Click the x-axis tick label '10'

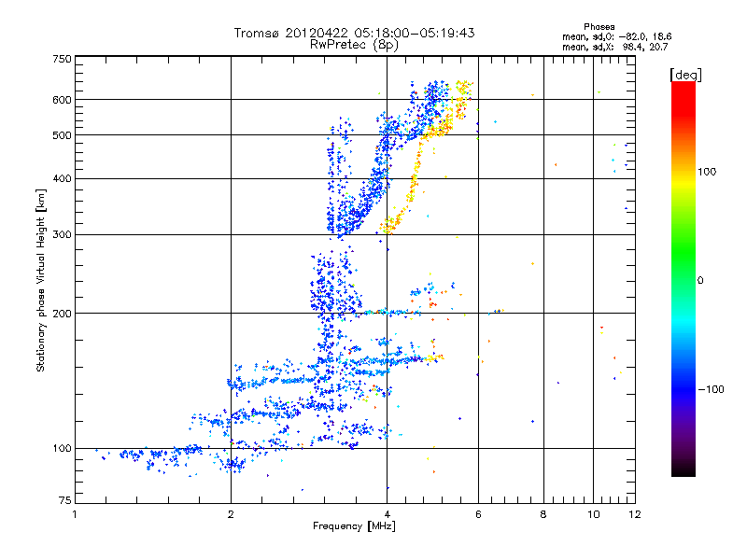coord(594,514)
